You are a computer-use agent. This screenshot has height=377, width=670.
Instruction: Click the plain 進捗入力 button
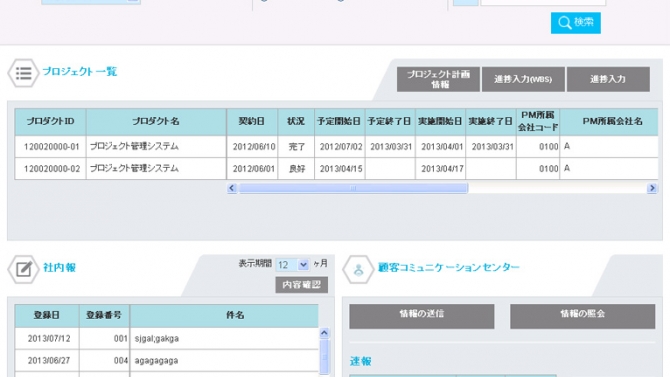tap(608, 79)
